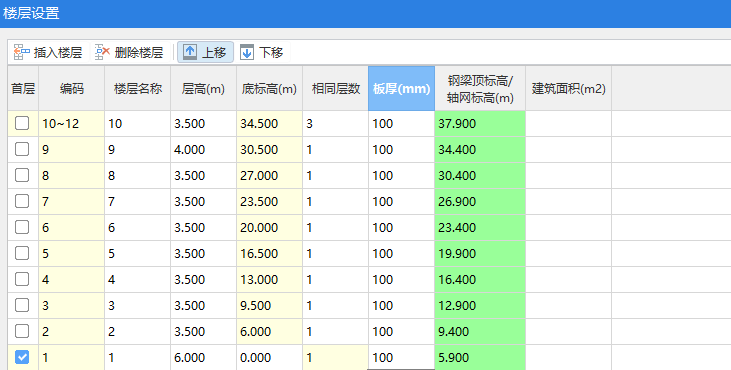Check the 首层 box for floor 4
731x370 pixels.
pos(22,280)
